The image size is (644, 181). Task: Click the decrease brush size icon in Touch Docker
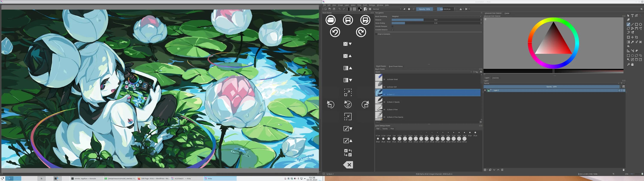point(348,129)
